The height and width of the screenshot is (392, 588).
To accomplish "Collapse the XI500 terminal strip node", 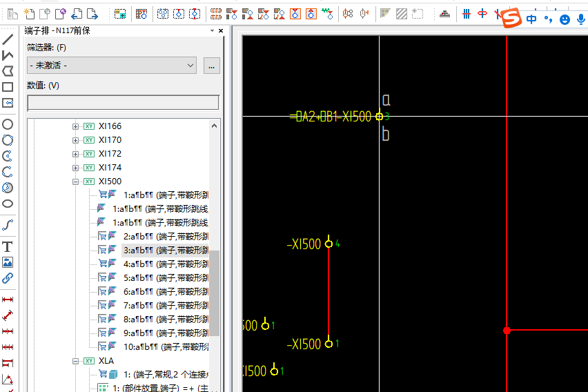I will pyautogui.click(x=76, y=182).
